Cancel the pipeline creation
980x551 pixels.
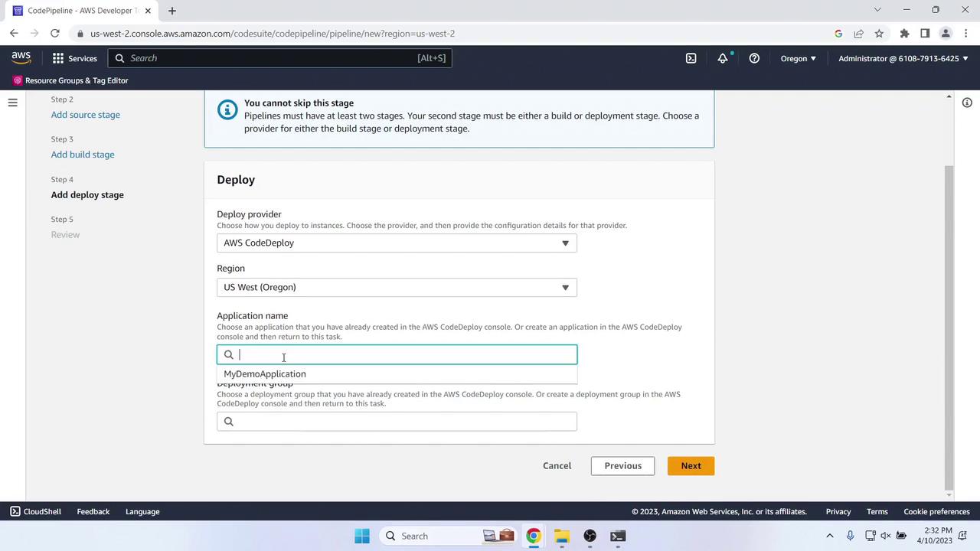pos(557,466)
